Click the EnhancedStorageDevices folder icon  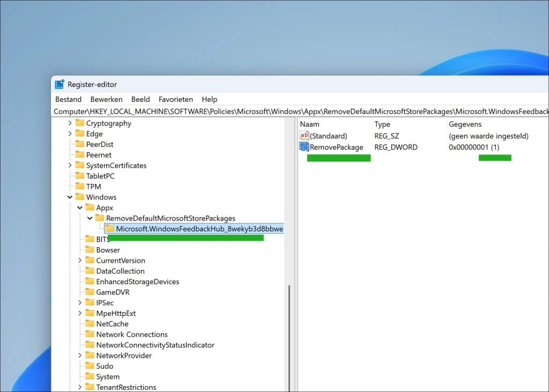(x=90, y=281)
